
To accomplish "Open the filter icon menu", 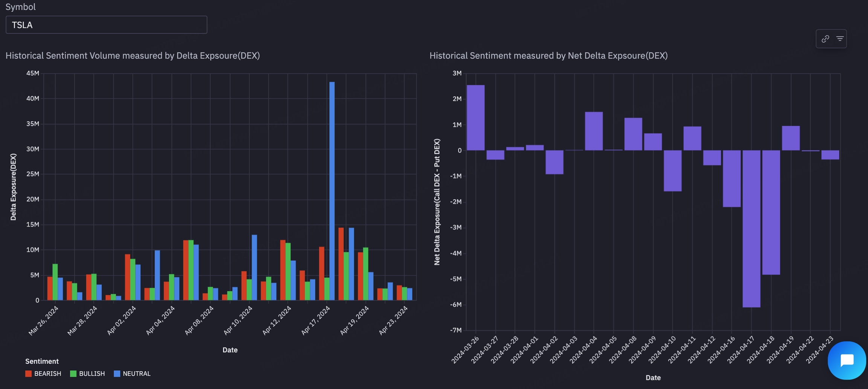I will [840, 39].
